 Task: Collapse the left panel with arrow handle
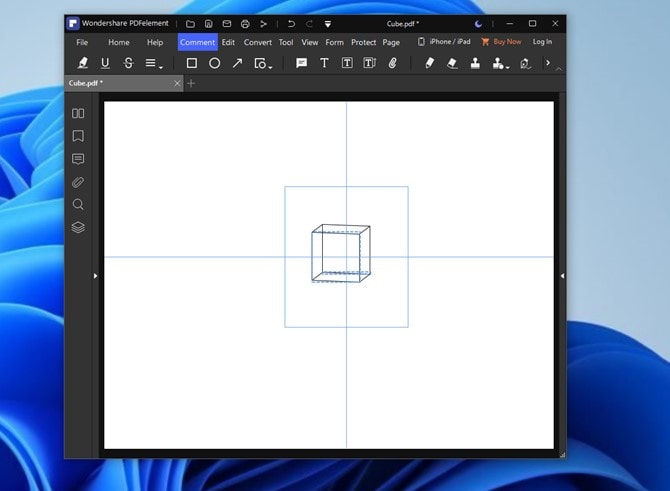[95, 275]
